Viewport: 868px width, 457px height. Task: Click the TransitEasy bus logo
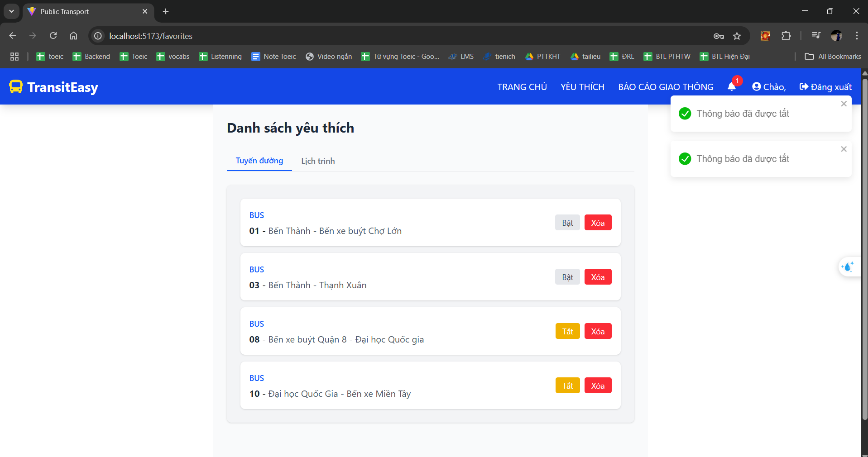pyautogui.click(x=16, y=86)
